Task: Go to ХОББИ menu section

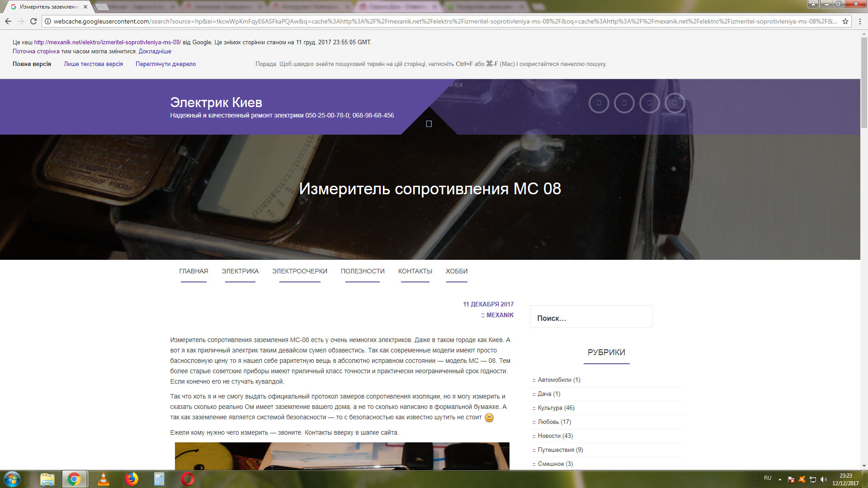Action: click(457, 272)
